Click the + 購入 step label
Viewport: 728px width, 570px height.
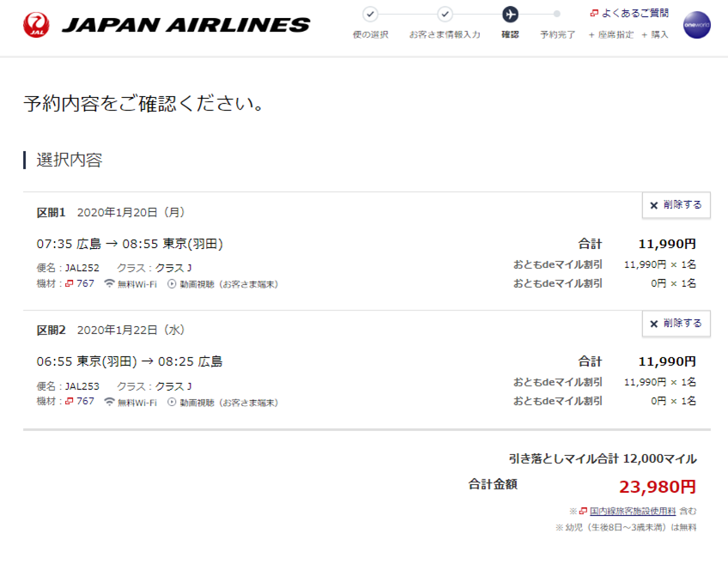pyautogui.click(x=655, y=34)
